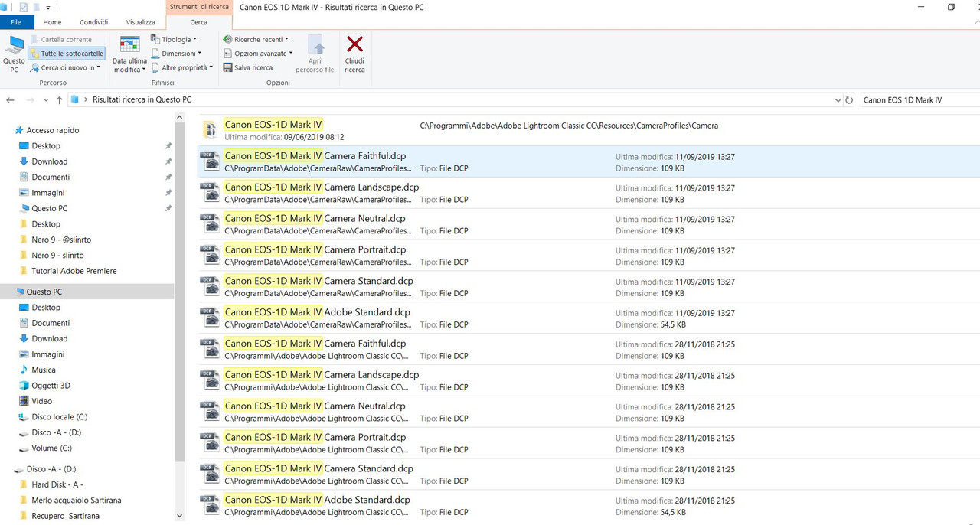Screen dimensions: 980x525
Task: Open Dimensioni filter dropdown
Action: (176, 54)
